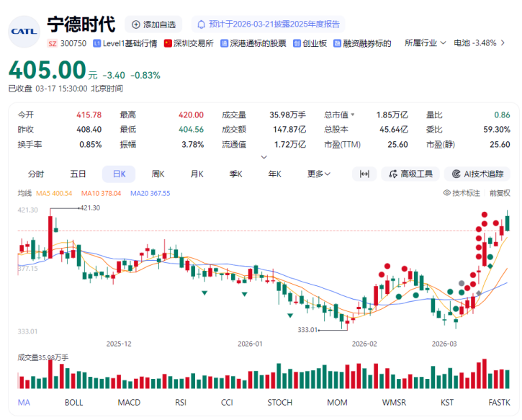Open 高级工具 advanced tools
Viewport: 522px width, 420px height.
(410, 174)
